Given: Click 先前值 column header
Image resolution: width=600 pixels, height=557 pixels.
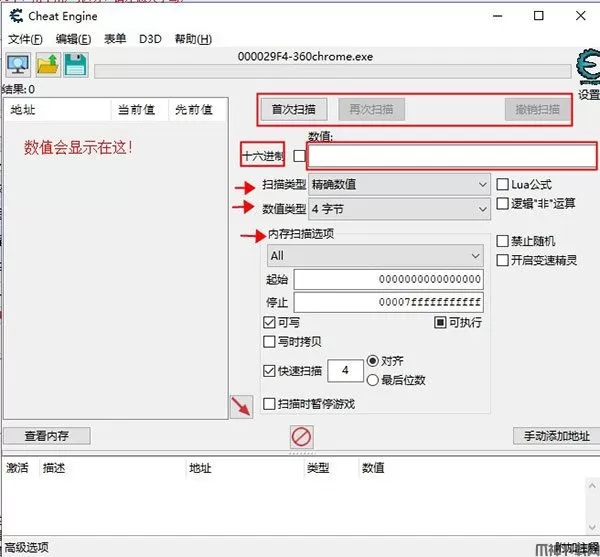Looking at the screenshot, I should pos(197,110).
